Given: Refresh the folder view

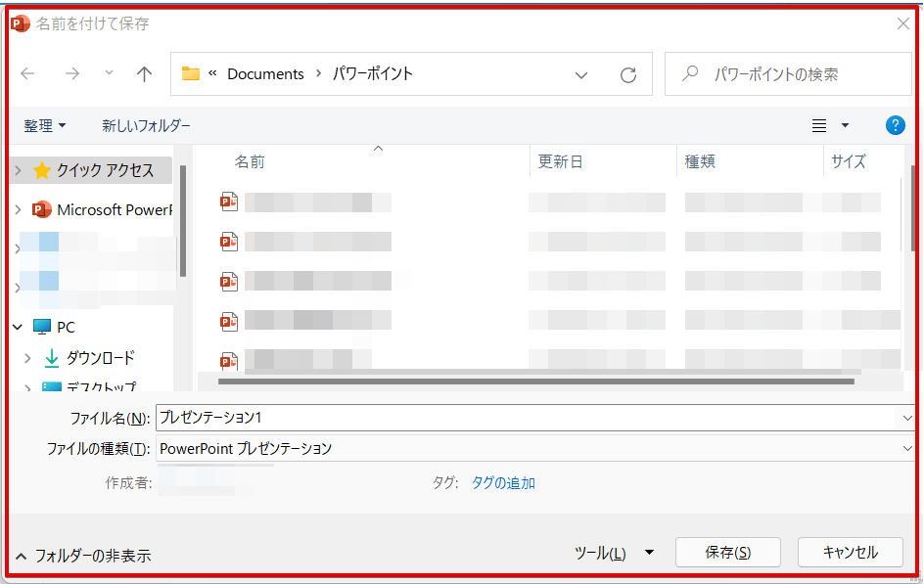Looking at the screenshot, I should coord(628,74).
